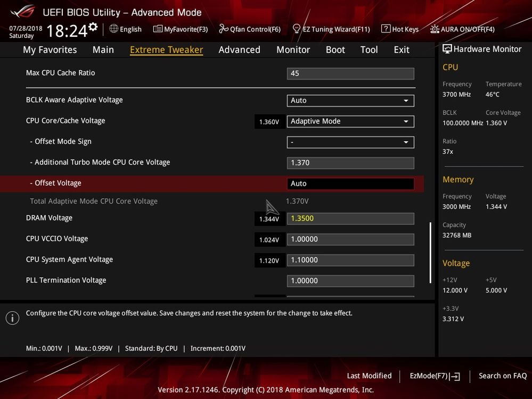Open CPU Core/Cache Voltage mode dropdown
The width and height of the screenshot is (532, 399).
point(350,121)
